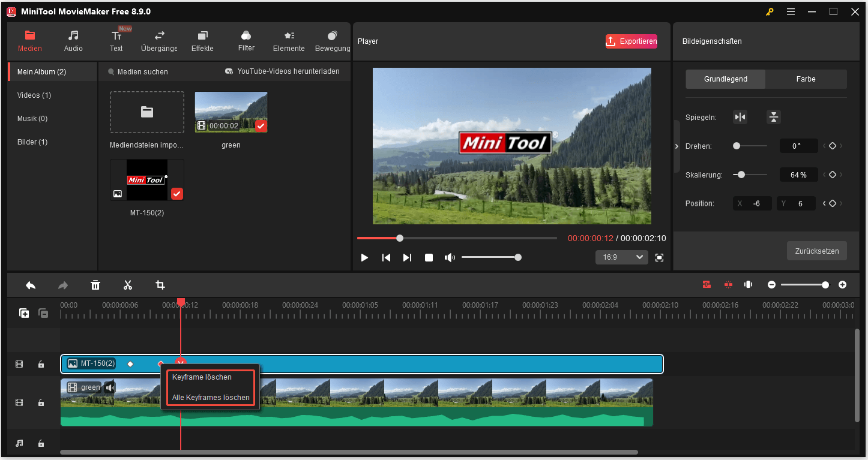Viewport: 868px width, 460px height.
Task: Click the Skalierung 64% value field
Action: (798, 175)
